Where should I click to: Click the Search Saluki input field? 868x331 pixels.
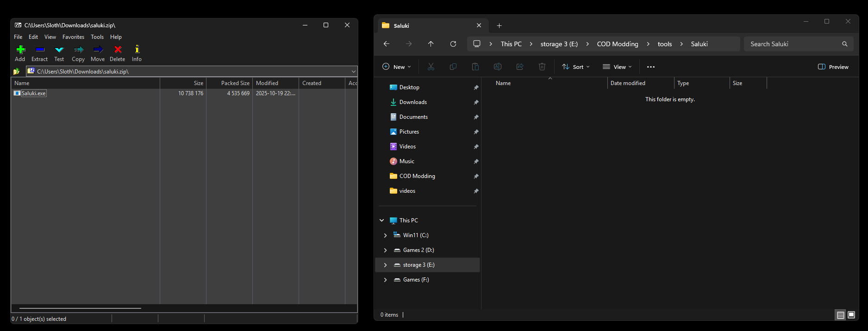(793, 44)
